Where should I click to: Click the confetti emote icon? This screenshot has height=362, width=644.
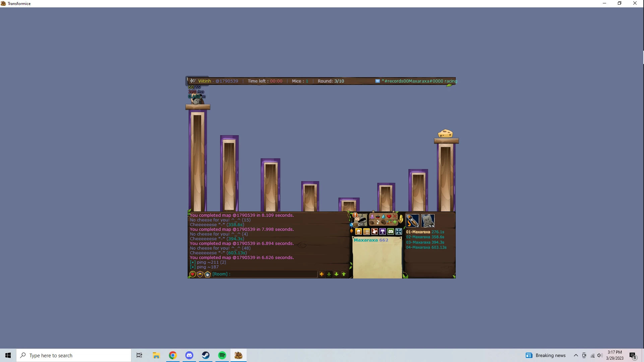click(389, 222)
